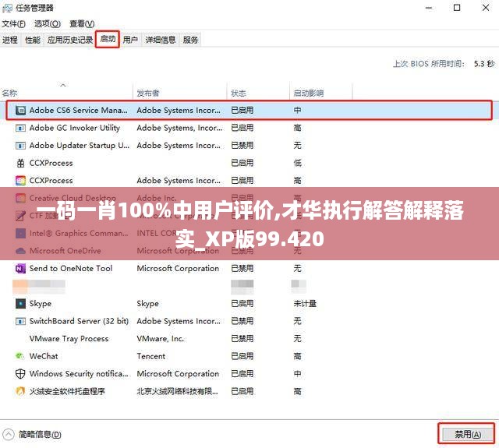Maximize the Task Manager window
The height and width of the screenshot is (448, 499).
(457, 8)
